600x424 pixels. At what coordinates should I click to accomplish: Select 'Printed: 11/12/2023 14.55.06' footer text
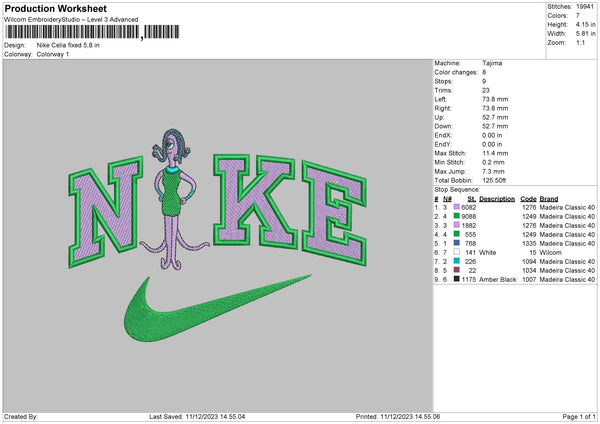pyautogui.click(x=398, y=416)
